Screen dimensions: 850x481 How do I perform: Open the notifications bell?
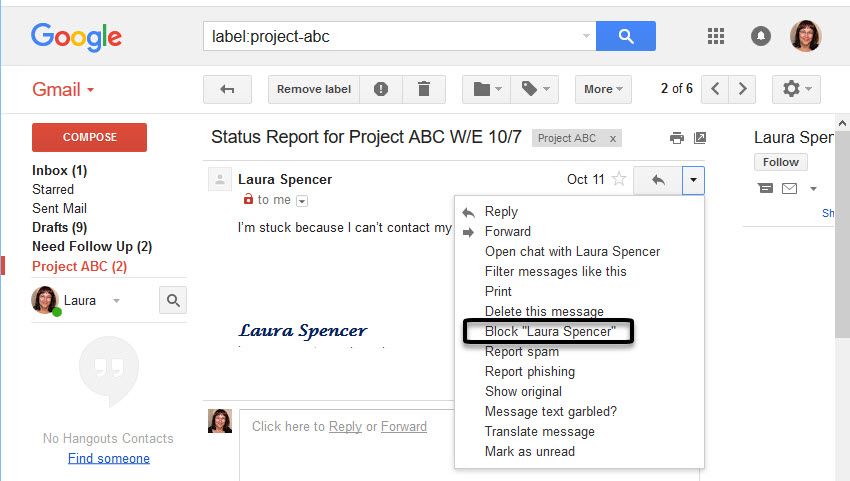(x=761, y=37)
